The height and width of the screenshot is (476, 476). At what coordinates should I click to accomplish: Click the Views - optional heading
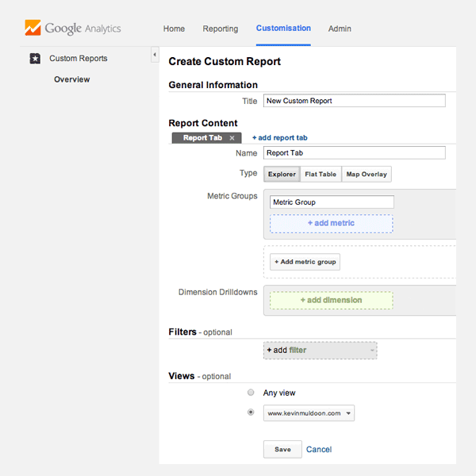[200, 376]
